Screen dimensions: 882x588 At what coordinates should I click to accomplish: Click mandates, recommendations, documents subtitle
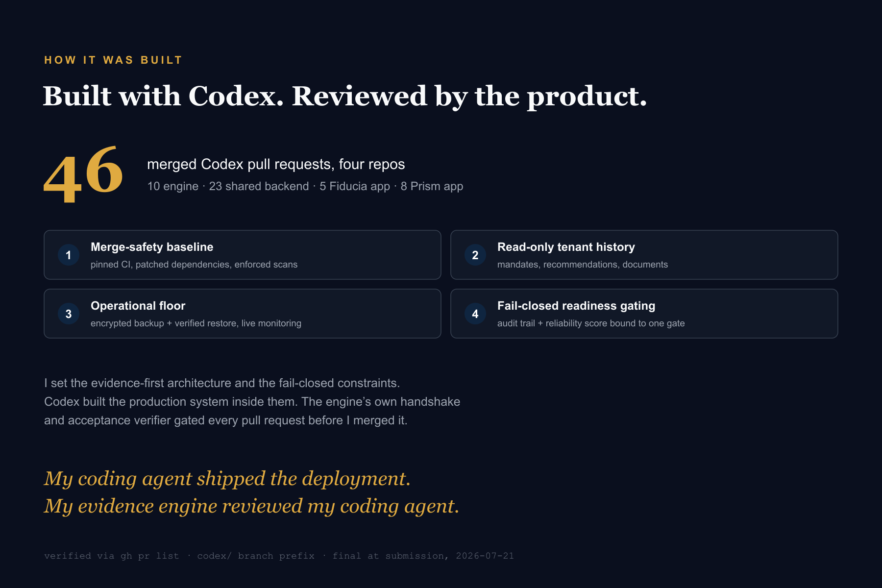[583, 265]
